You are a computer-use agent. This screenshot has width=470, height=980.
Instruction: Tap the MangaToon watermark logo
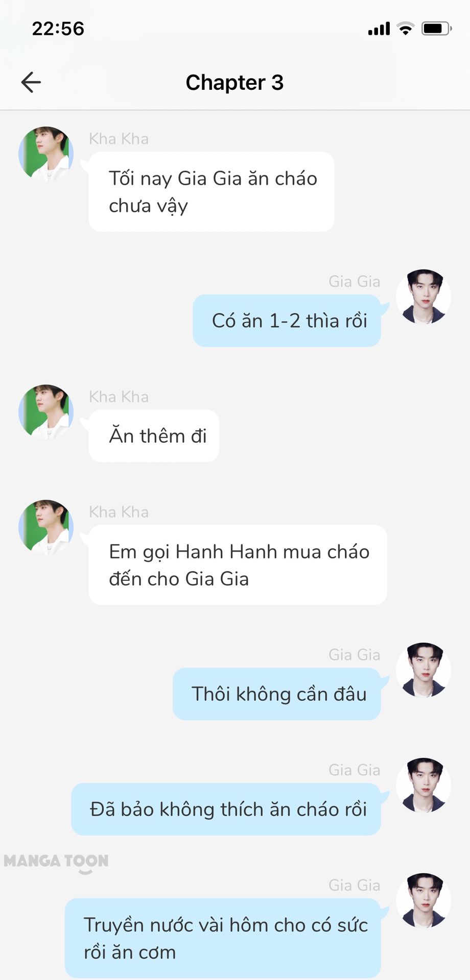56,863
